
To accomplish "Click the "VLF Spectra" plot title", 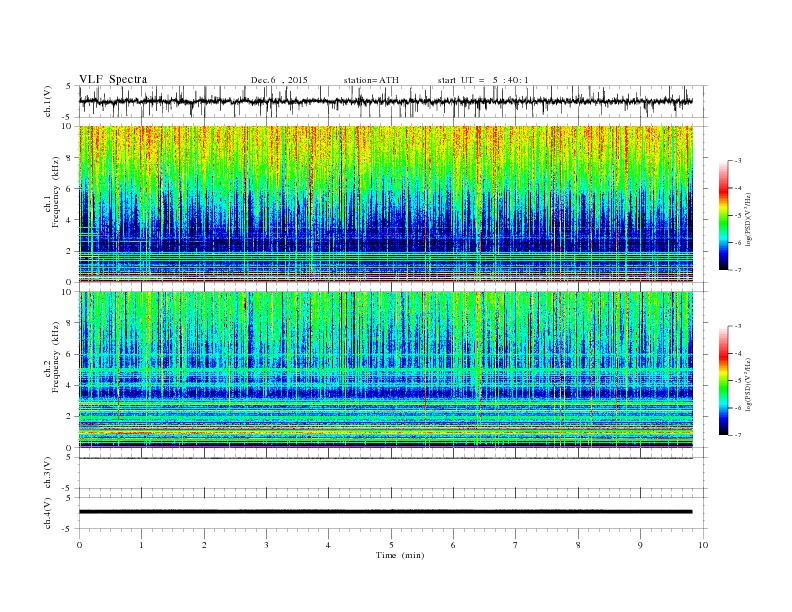I will [x=113, y=79].
